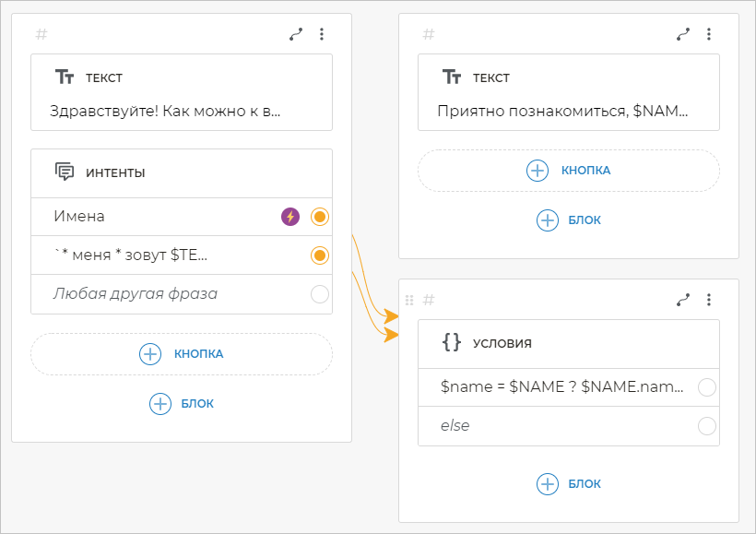
Task: Add a Кнопка to the greeting card
Action: pyautogui.click(x=182, y=354)
